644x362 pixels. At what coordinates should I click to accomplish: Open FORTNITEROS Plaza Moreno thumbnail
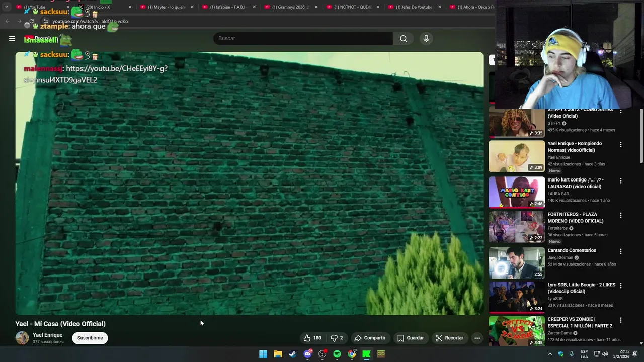point(517,227)
